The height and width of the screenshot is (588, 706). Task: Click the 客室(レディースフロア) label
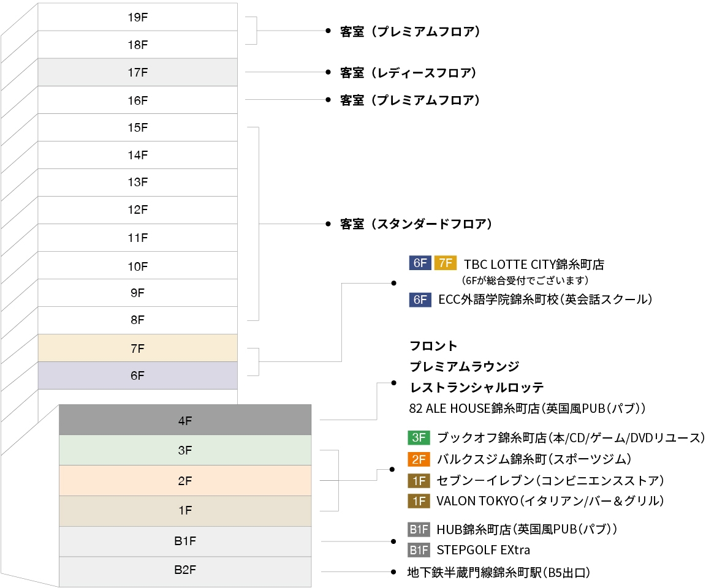[x=408, y=72]
